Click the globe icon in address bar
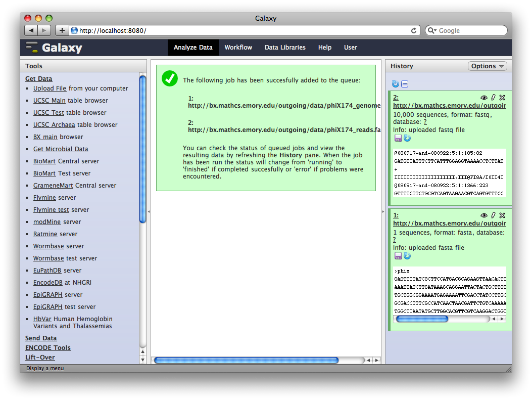Viewport: 532px width, 400px height. [x=74, y=30]
